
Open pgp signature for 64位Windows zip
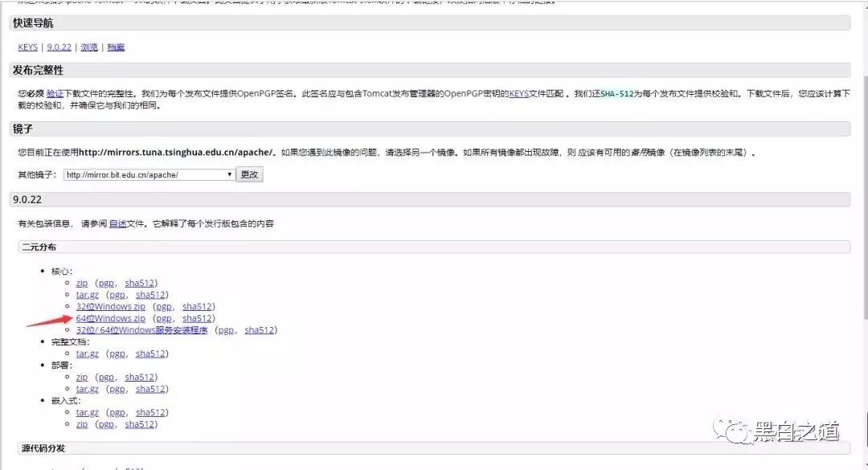pyautogui.click(x=163, y=318)
